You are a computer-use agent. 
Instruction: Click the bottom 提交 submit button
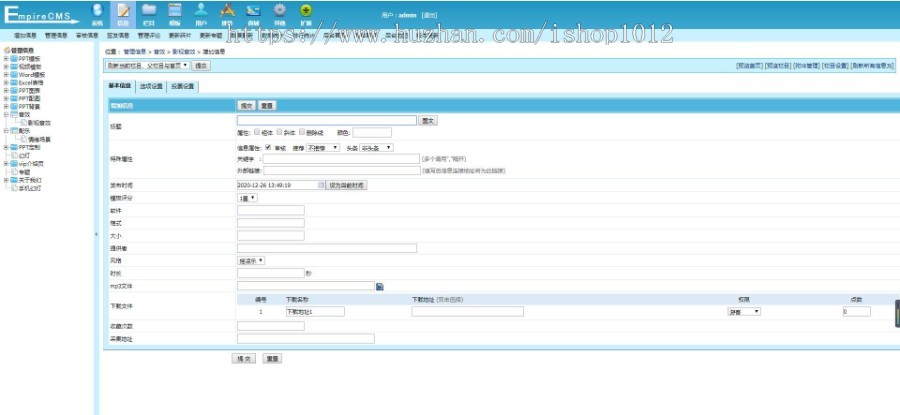(x=243, y=359)
